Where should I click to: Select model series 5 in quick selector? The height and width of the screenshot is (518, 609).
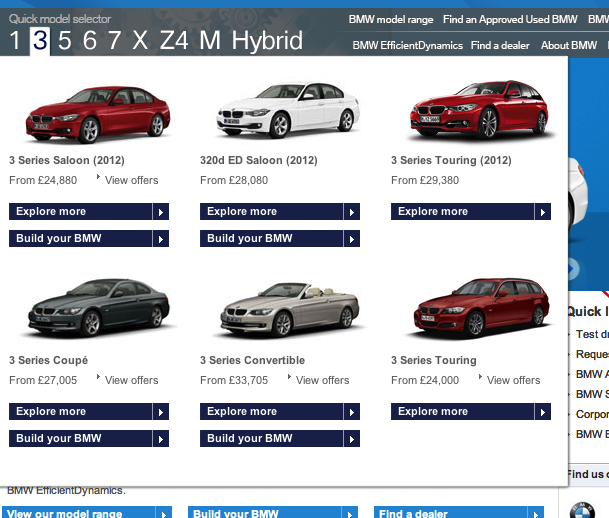tap(64, 40)
